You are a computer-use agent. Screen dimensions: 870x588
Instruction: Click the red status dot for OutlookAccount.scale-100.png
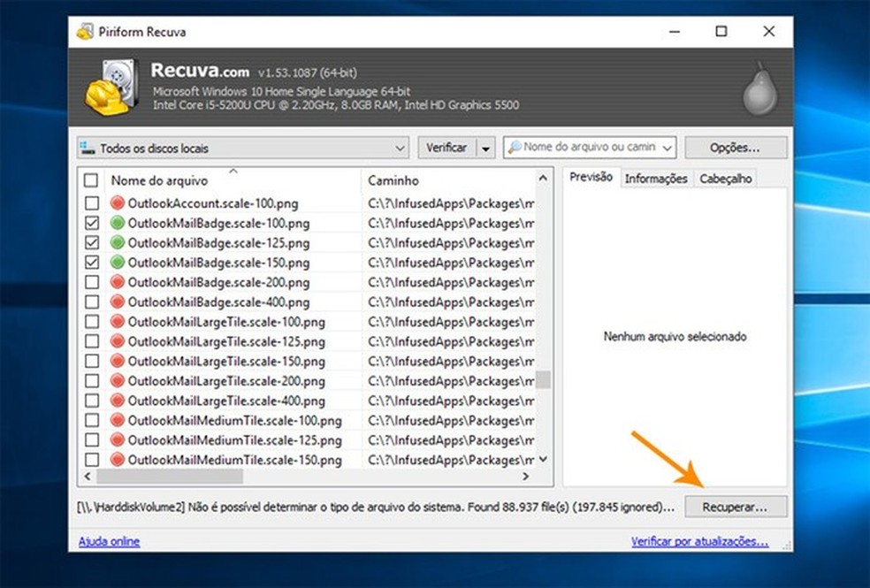tap(118, 202)
